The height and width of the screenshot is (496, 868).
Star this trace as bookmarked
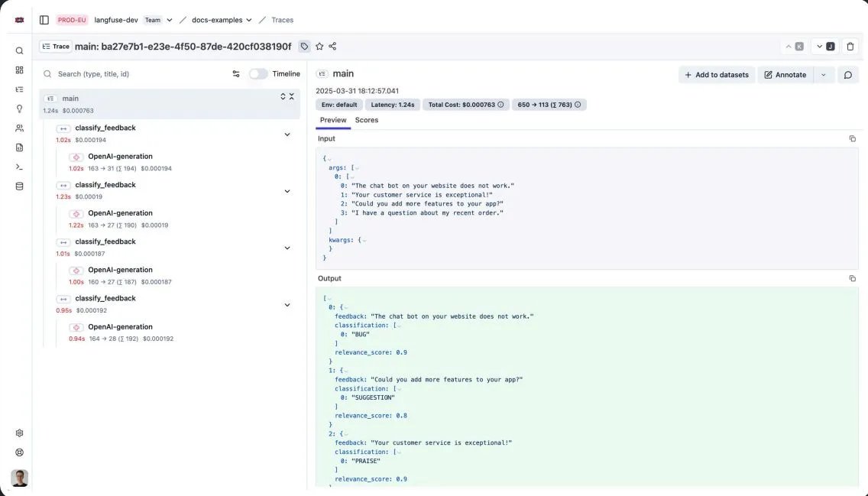pos(319,47)
